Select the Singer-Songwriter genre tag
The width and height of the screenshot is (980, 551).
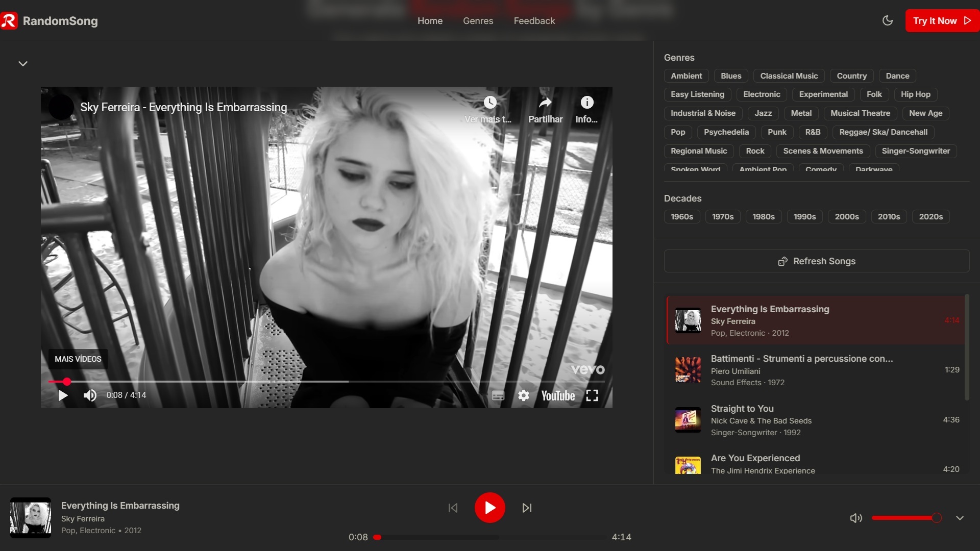pos(916,151)
